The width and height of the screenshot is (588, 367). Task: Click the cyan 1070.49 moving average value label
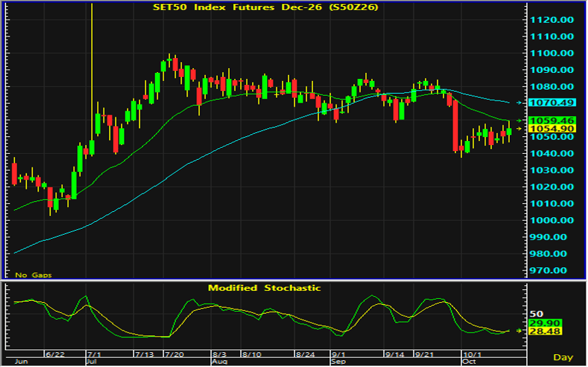pos(552,103)
